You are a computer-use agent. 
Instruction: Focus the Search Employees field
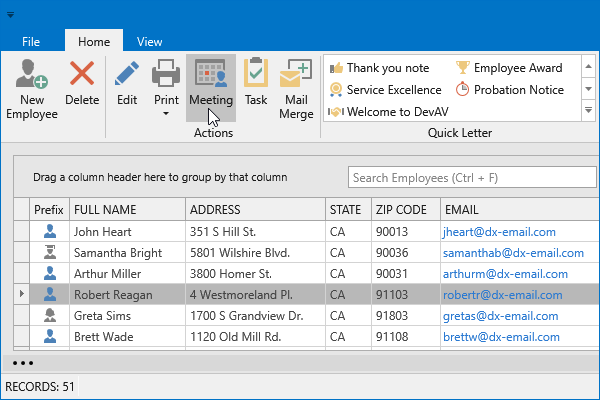pos(472,178)
